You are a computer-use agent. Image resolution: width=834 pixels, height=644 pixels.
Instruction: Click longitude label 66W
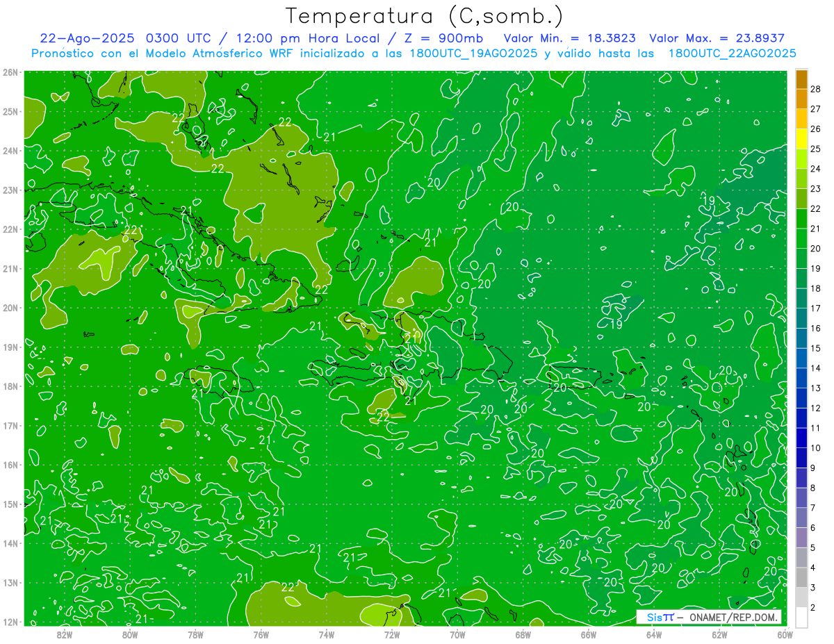click(589, 634)
